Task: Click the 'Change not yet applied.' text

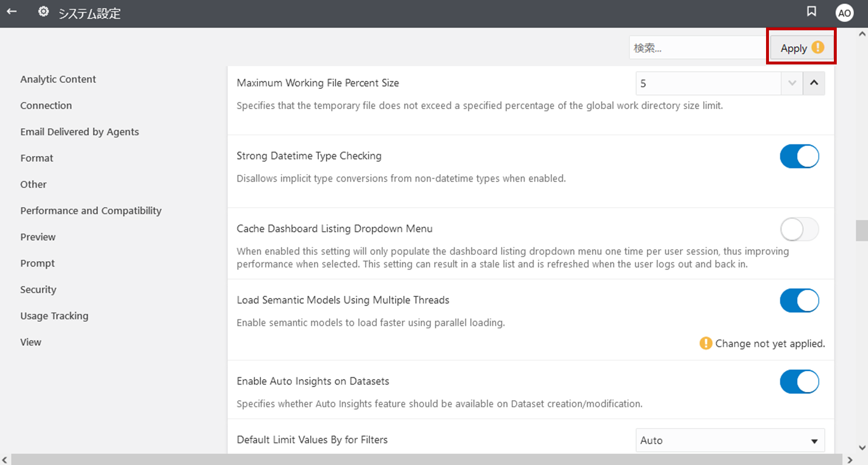Action: (770, 343)
